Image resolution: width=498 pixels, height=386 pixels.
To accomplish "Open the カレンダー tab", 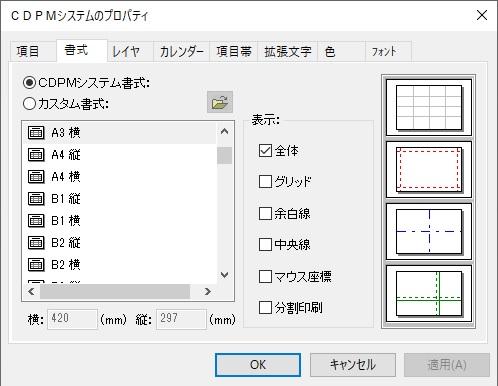I will (181, 52).
